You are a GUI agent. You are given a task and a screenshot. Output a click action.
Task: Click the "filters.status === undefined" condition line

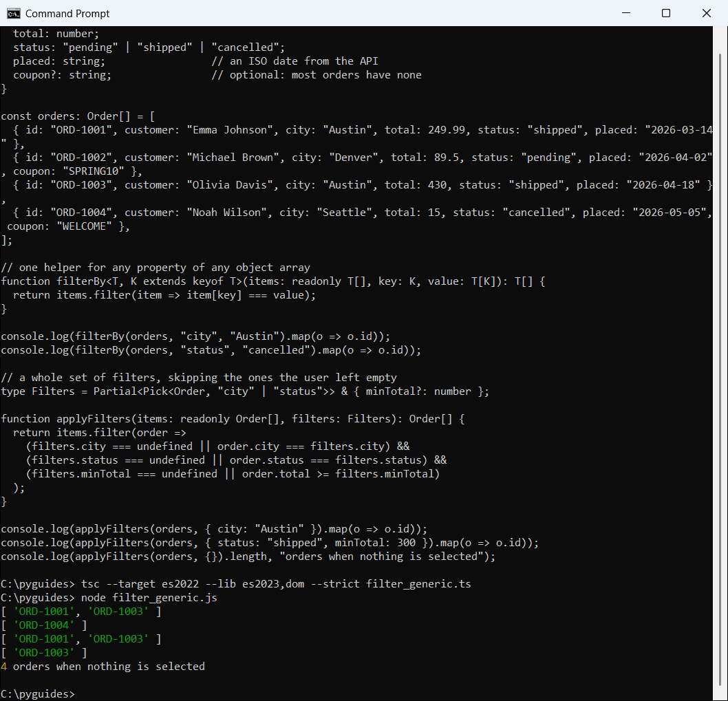[x=236, y=460]
